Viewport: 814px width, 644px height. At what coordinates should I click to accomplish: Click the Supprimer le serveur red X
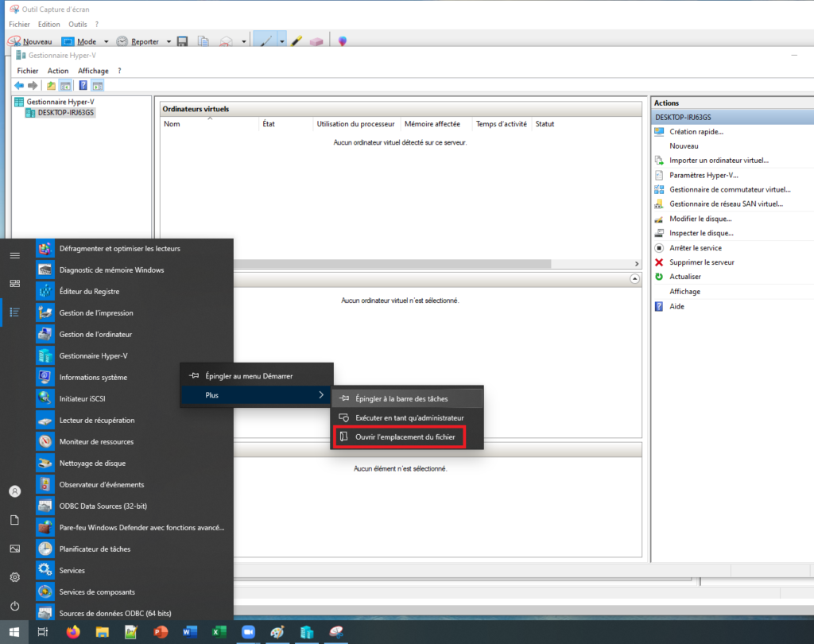tap(659, 262)
